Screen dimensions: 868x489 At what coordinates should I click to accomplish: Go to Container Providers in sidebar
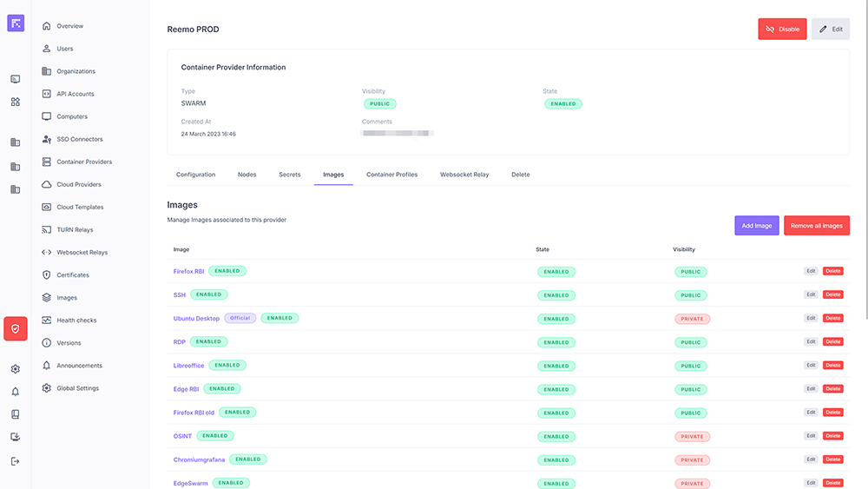click(84, 162)
